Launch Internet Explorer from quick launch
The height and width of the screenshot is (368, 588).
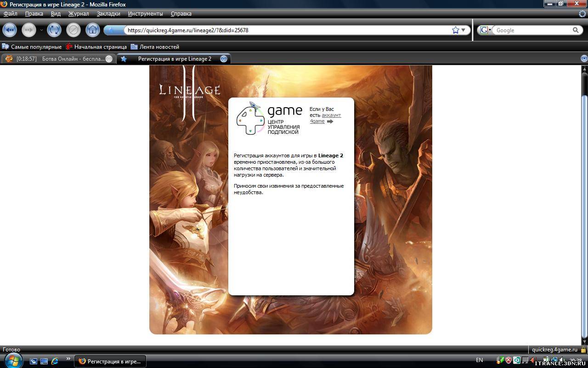(55, 361)
